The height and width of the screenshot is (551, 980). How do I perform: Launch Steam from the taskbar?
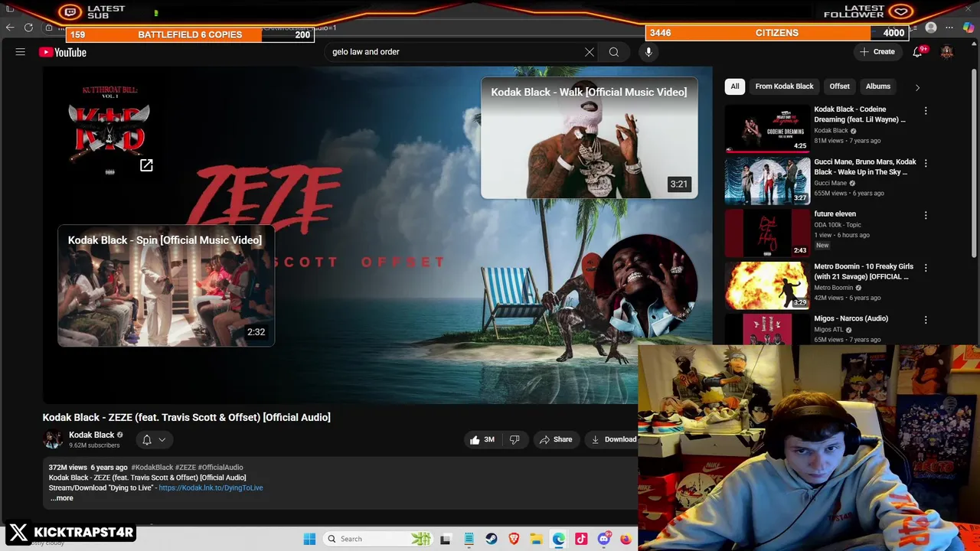point(492,539)
